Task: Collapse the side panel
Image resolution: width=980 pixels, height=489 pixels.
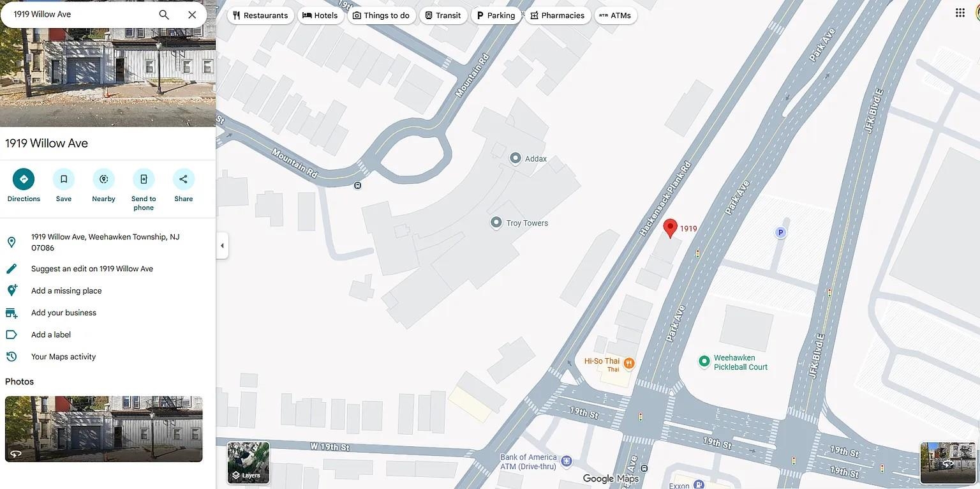Action: pyautogui.click(x=222, y=246)
